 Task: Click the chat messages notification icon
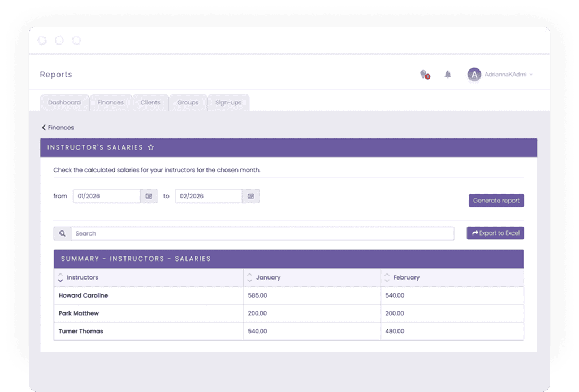424,74
